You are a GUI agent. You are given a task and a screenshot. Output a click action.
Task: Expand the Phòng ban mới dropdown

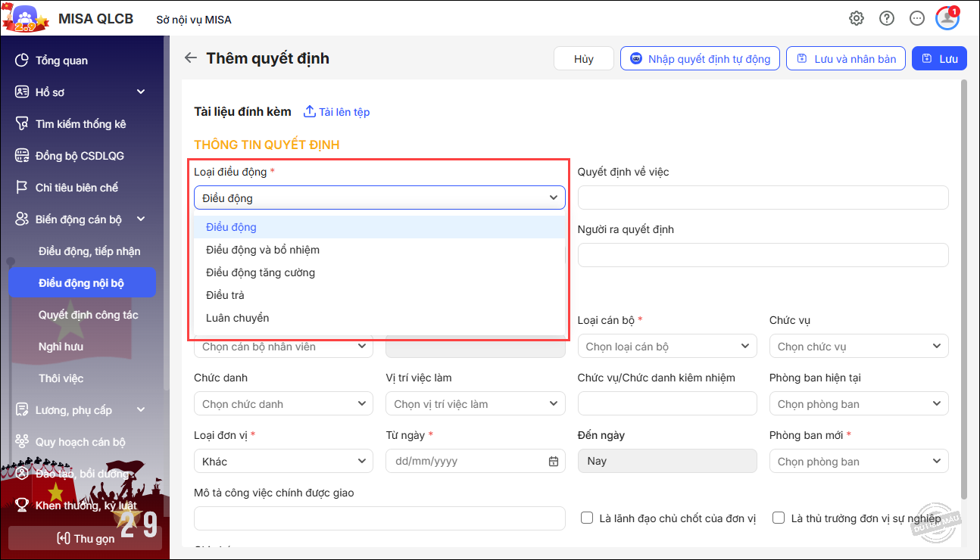[x=858, y=462]
